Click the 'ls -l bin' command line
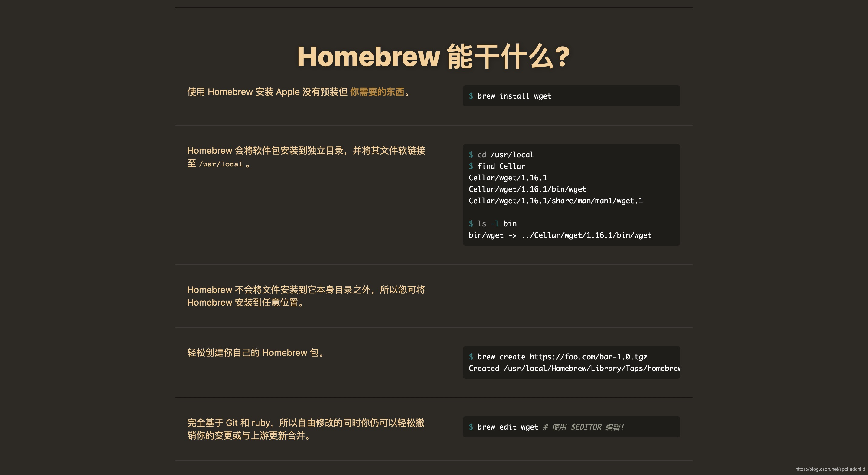Screen dimensions: 868x475 497,224
